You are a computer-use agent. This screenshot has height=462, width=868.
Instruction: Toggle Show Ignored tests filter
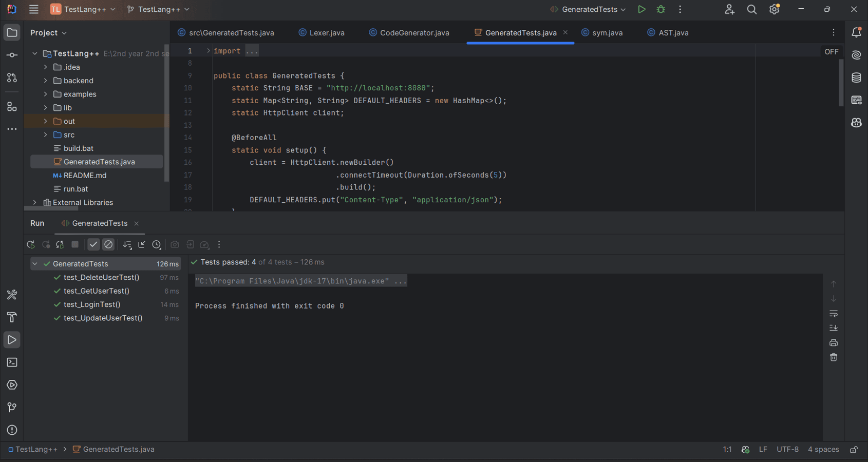point(108,245)
